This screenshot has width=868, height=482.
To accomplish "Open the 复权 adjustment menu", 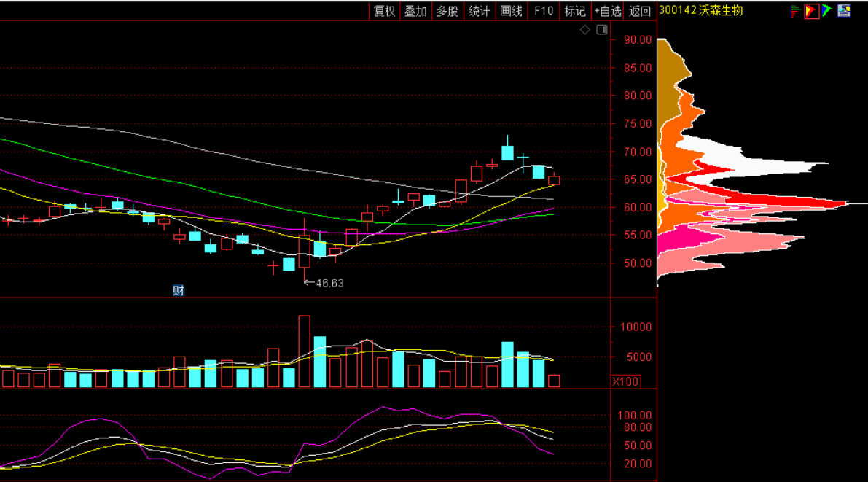I will pyautogui.click(x=384, y=11).
